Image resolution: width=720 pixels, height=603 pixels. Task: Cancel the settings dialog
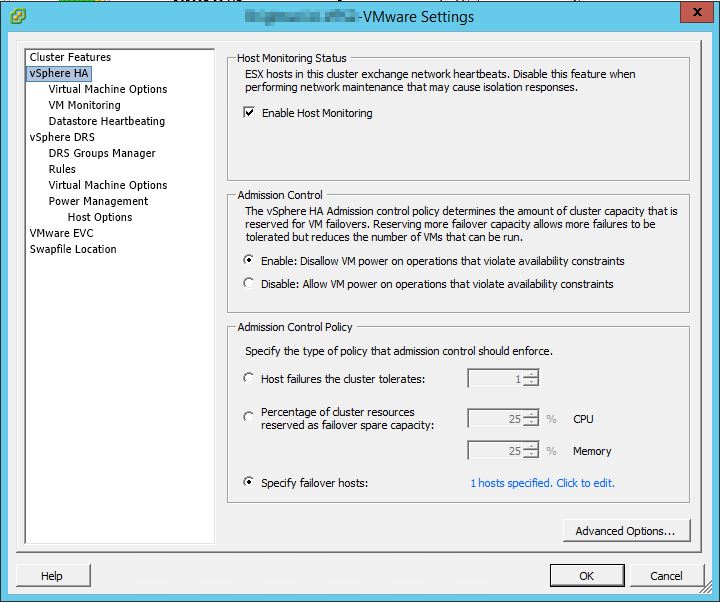tap(666, 576)
